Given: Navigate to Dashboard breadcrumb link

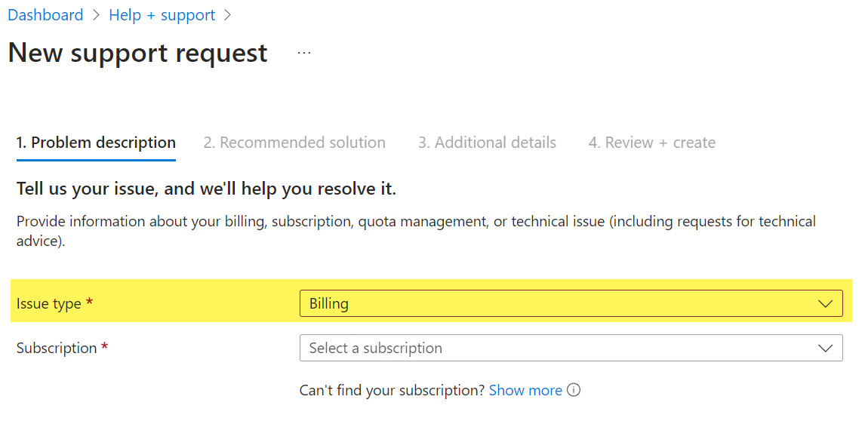Looking at the screenshot, I should click(45, 15).
